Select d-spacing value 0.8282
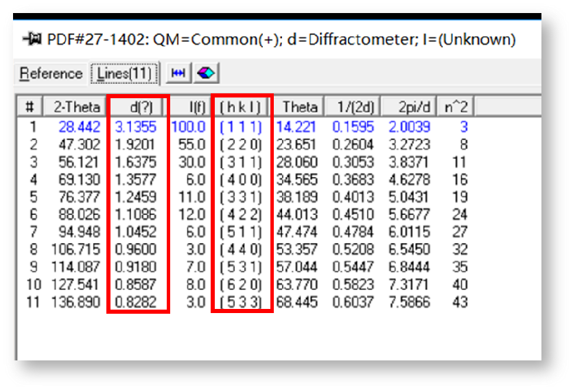 coord(136,302)
